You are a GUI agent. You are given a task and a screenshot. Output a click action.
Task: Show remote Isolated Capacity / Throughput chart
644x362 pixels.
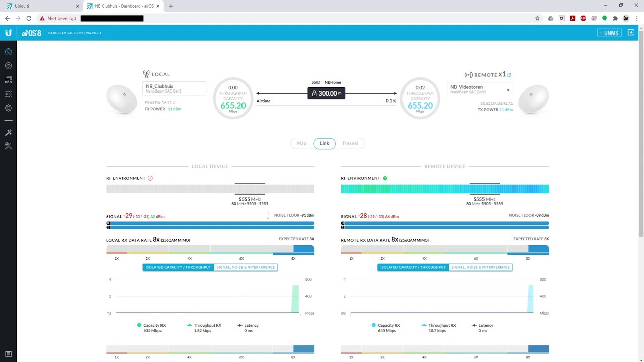[x=413, y=267]
